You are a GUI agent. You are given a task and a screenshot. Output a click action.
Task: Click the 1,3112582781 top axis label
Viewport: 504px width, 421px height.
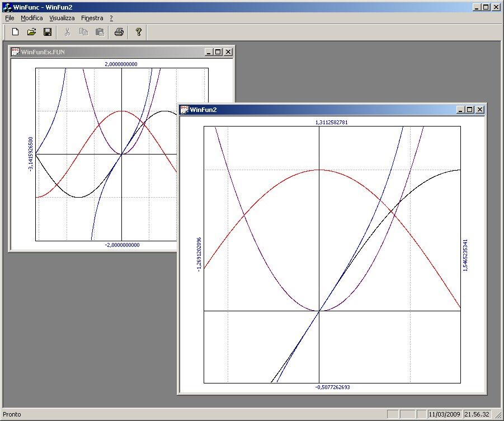click(x=331, y=122)
